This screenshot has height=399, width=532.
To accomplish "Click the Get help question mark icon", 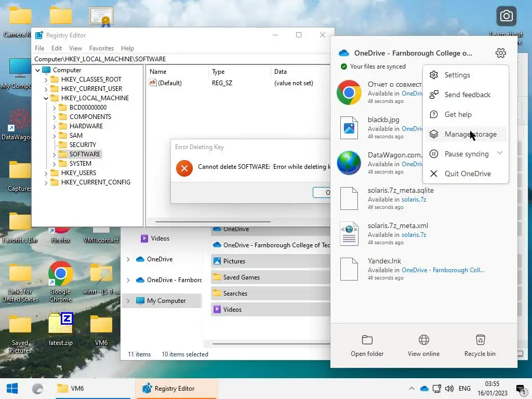I will click(x=434, y=114).
